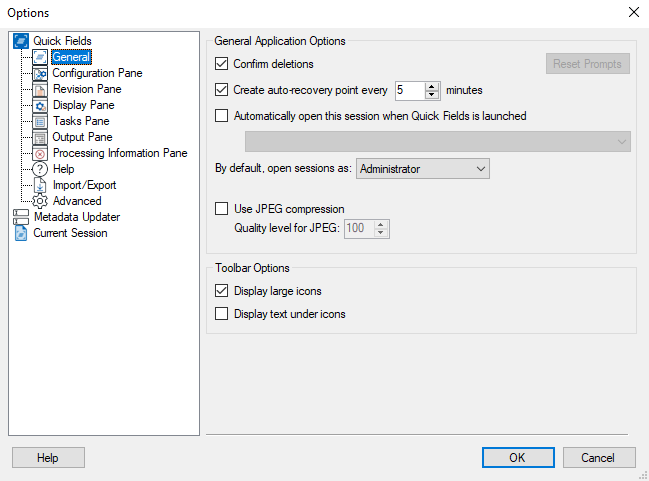The image size is (649, 481).
Task: Confirm settings with OK
Action: click(x=518, y=457)
